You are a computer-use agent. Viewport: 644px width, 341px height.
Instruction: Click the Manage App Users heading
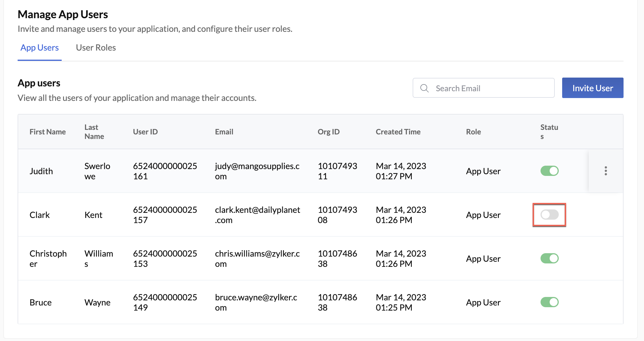click(x=63, y=14)
